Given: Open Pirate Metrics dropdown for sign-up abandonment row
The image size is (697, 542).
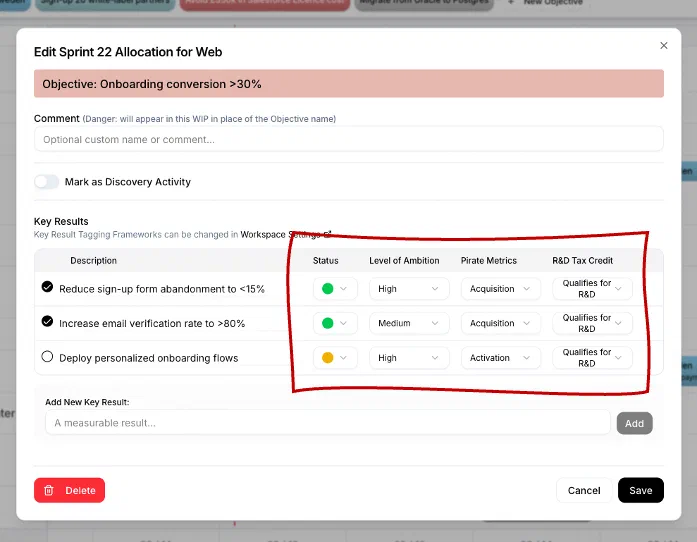Looking at the screenshot, I should pyautogui.click(x=501, y=289).
